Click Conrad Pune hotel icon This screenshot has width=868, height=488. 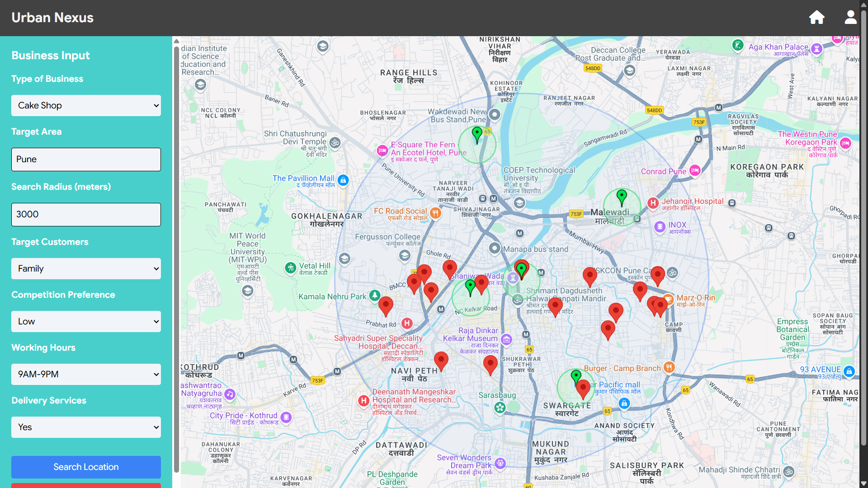(x=695, y=171)
